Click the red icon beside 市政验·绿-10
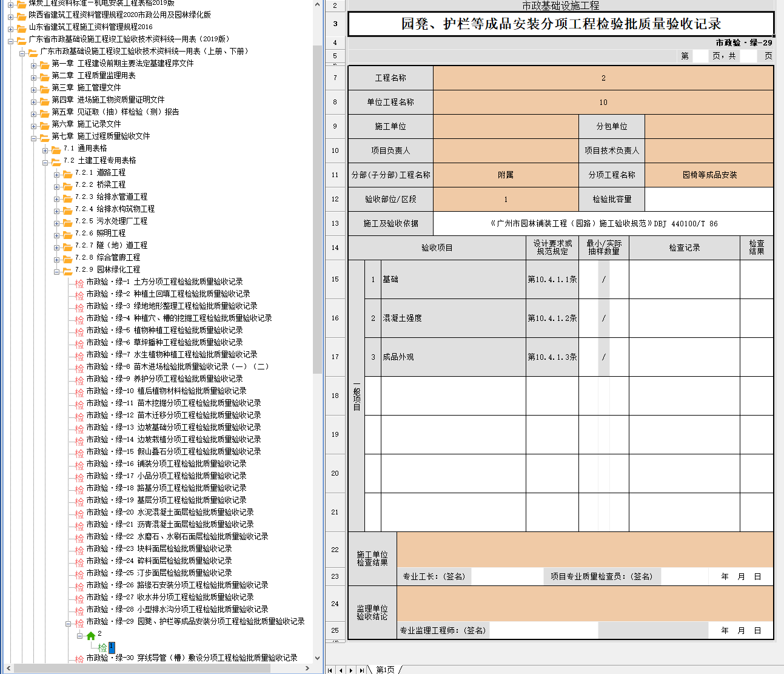Screen dimensions: 784x674 [79, 392]
